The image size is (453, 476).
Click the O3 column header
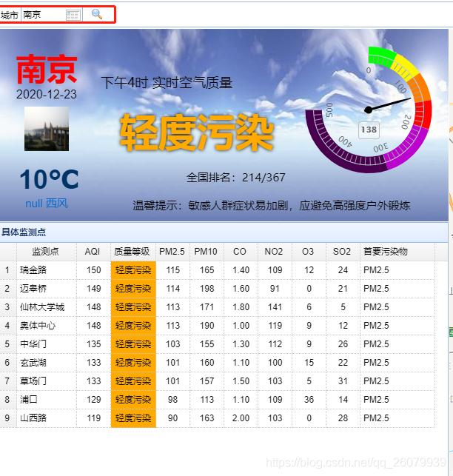(x=308, y=252)
